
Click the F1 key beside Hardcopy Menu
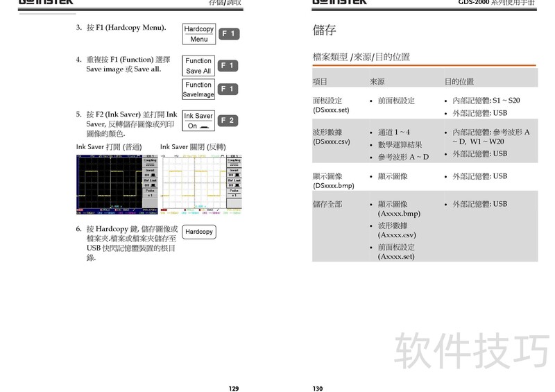click(229, 34)
